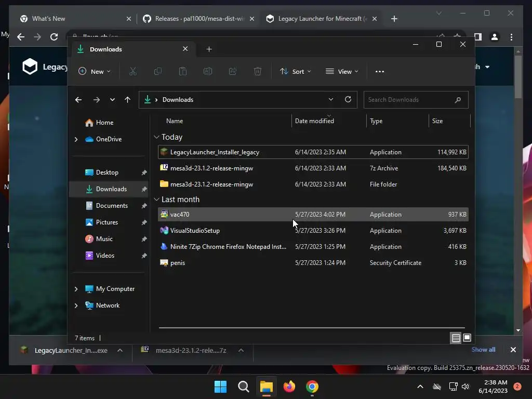Image resolution: width=532 pixels, height=399 pixels.
Task: Expand Network tree node
Action: click(x=76, y=305)
